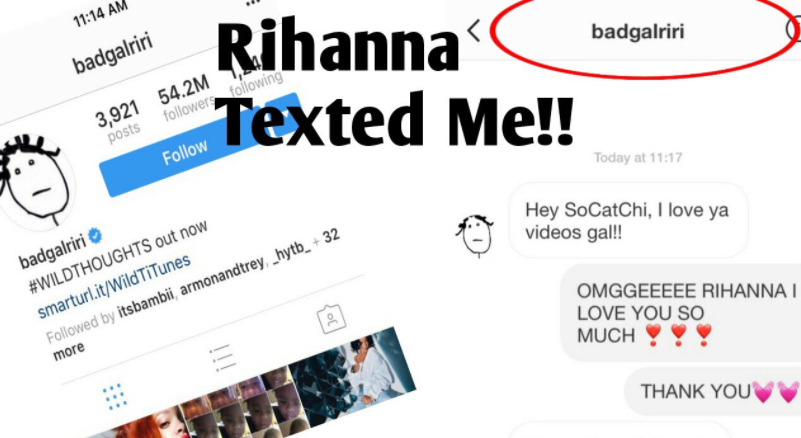Open the grid view tab on the profile
The height and width of the screenshot is (438, 801).
(114, 397)
